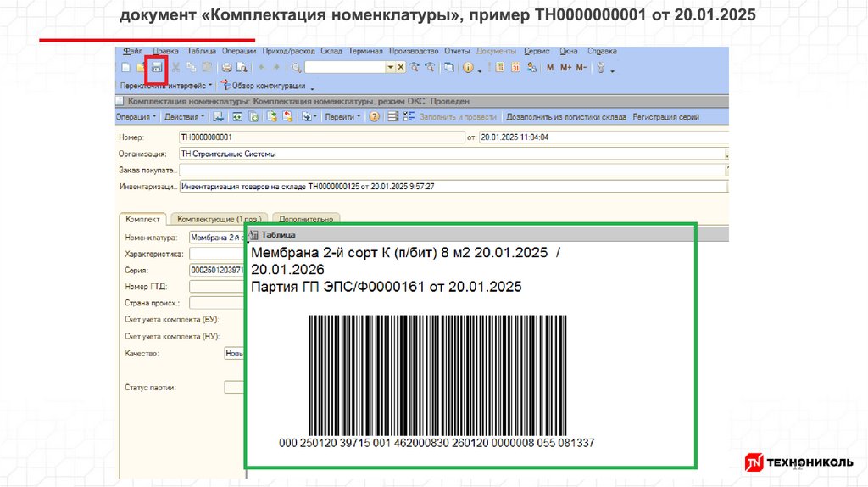Open the Правка menu
The height and width of the screenshot is (487, 868).
coord(165,51)
